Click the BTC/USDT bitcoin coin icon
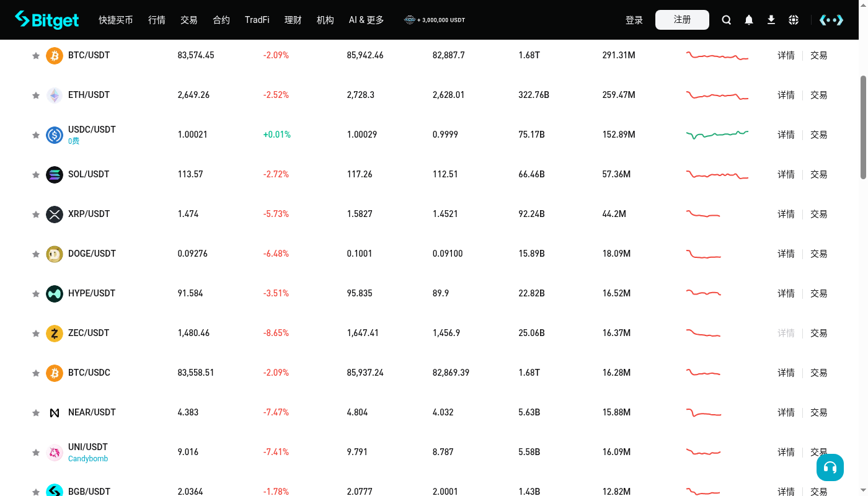868x496 pixels. 55,55
